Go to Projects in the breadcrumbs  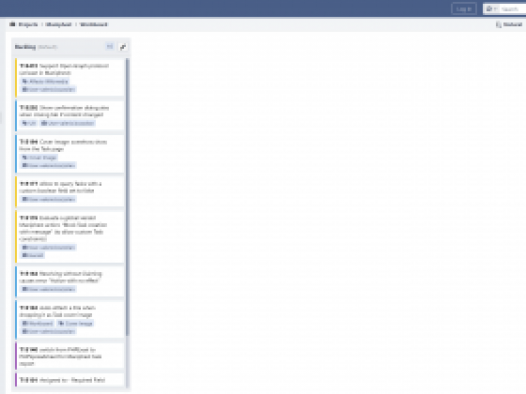click(28, 24)
